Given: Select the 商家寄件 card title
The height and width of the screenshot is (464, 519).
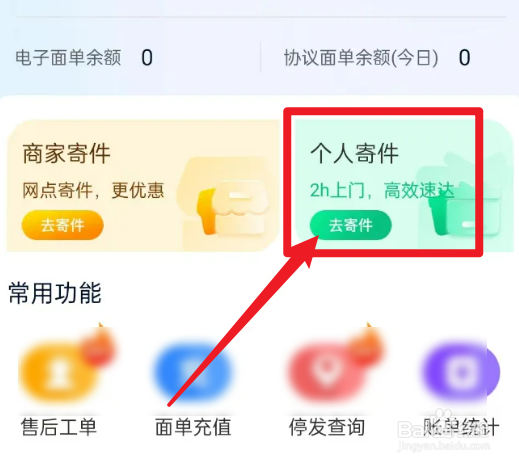Looking at the screenshot, I should click(x=67, y=154).
